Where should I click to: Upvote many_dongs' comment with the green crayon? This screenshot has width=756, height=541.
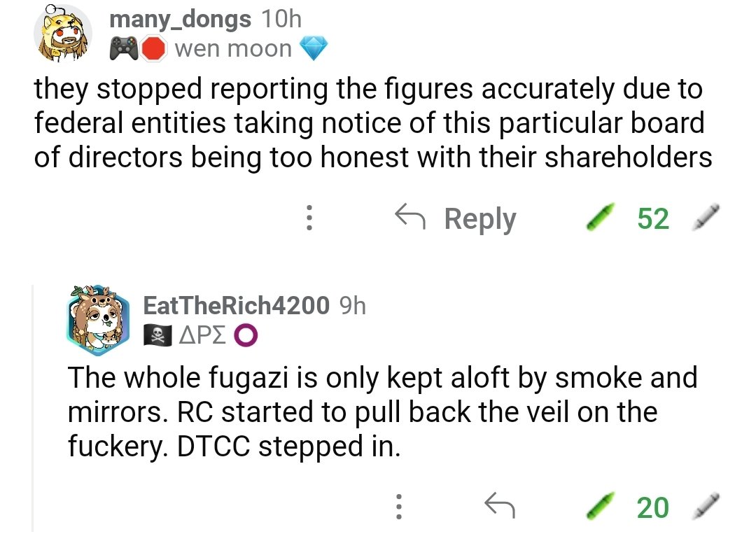(x=602, y=218)
